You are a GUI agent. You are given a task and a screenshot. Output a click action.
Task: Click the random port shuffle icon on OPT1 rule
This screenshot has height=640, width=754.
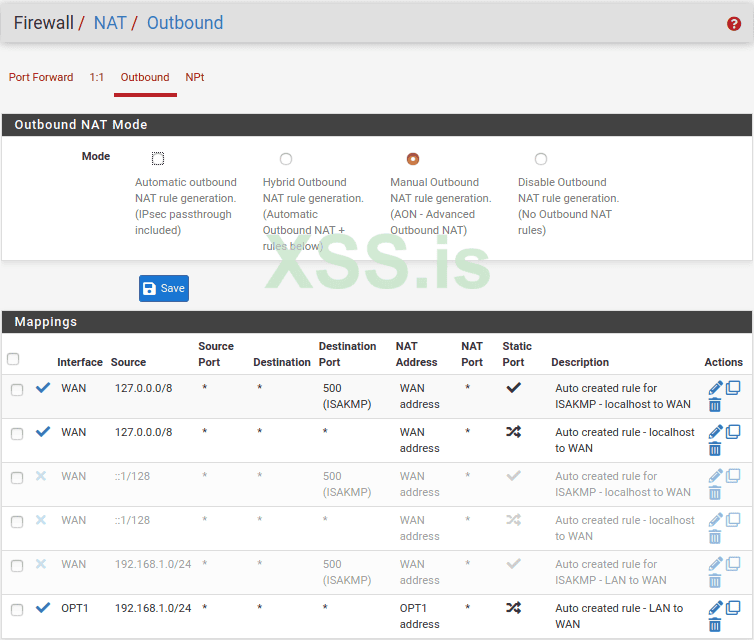click(514, 608)
